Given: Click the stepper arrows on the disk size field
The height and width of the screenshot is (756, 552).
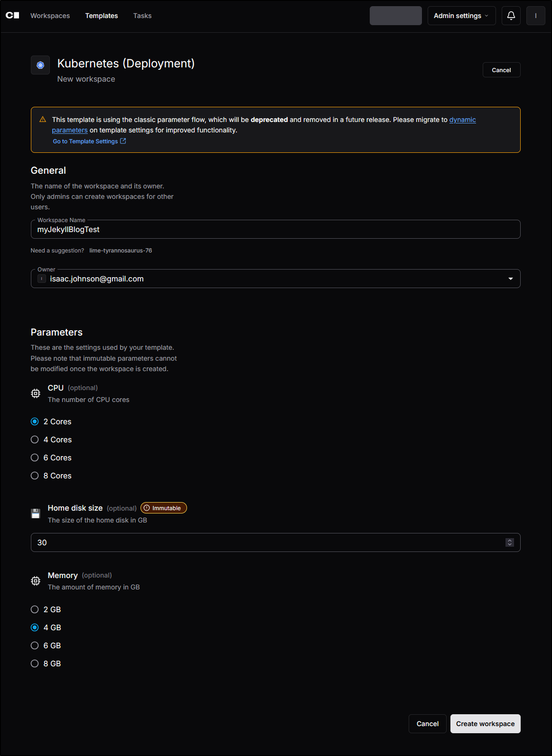Looking at the screenshot, I should pos(509,542).
